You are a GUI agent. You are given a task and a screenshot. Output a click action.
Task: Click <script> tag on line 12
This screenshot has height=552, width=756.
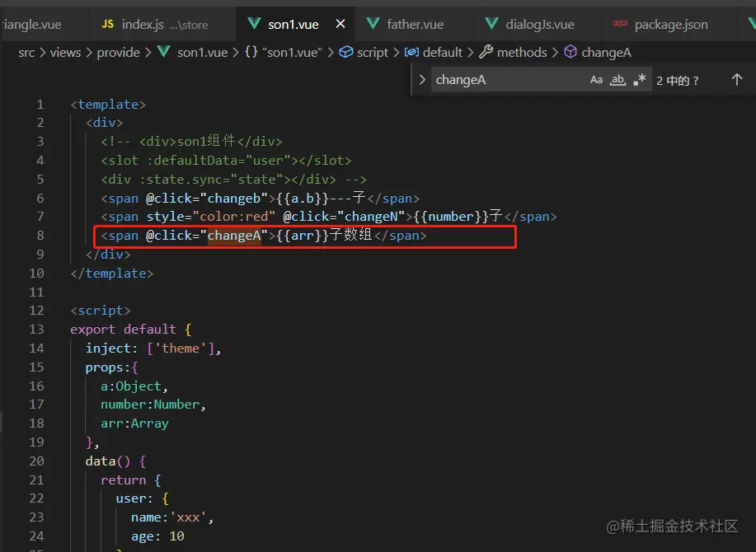pos(101,311)
